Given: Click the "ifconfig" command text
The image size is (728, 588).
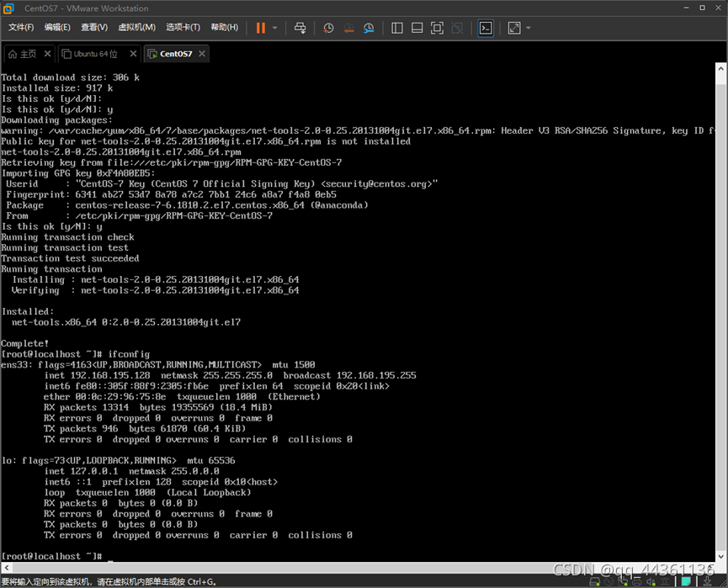Looking at the screenshot, I should coord(129,354).
